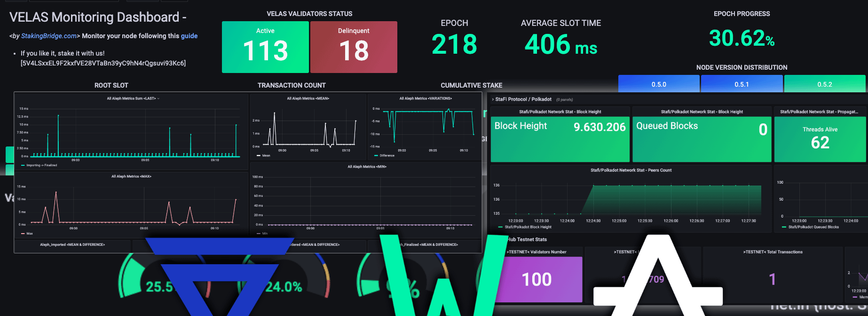
Task: Select the stake wallet address starting 5V4LSxx
Action: tap(103, 63)
